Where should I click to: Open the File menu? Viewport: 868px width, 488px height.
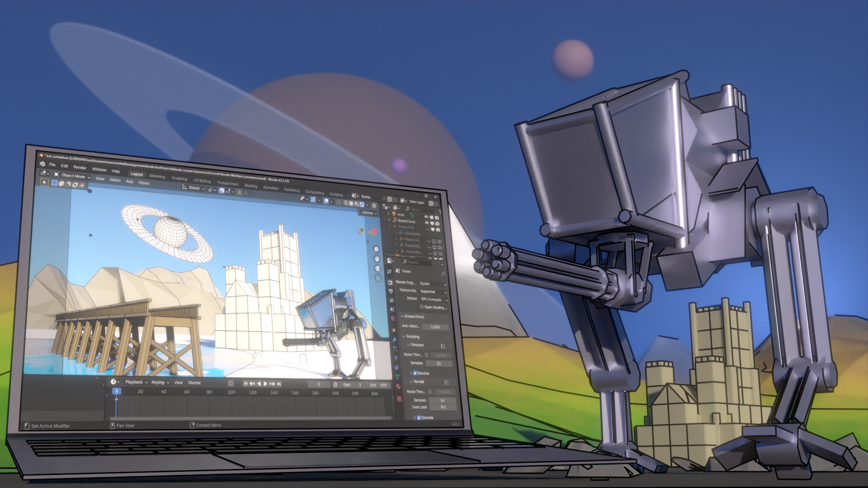(x=52, y=164)
